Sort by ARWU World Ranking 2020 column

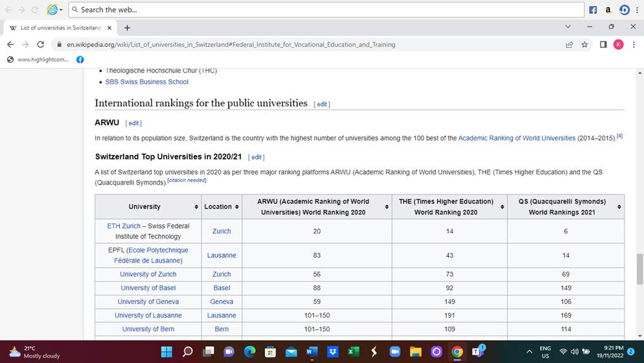pos(387,207)
